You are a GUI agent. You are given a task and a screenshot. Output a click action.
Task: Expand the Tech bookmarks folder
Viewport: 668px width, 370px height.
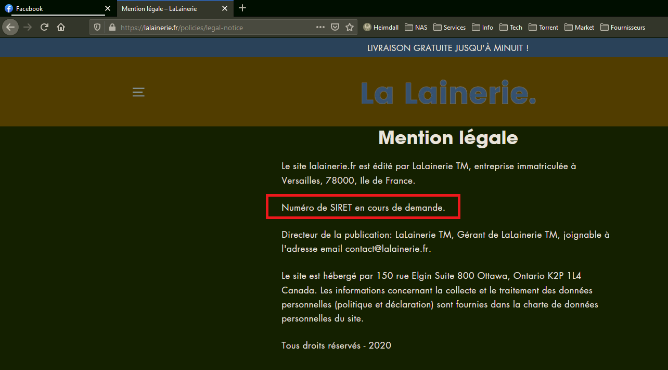[x=510, y=27]
